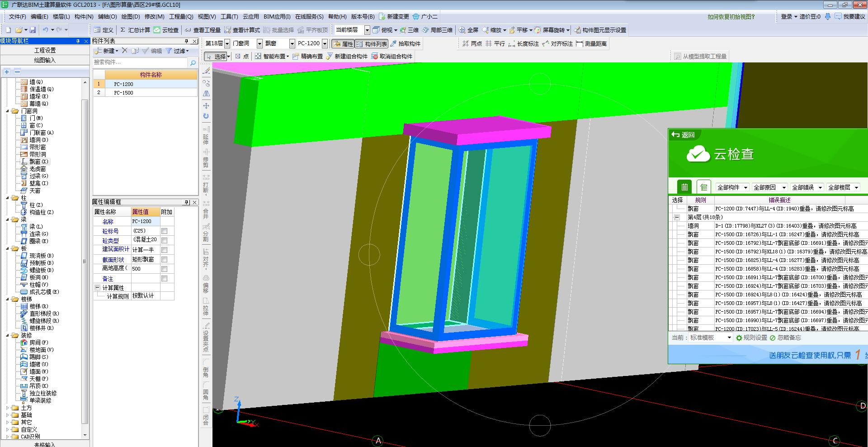
Task: Open 精确布置 precise placement tool
Action: [307, 56]
